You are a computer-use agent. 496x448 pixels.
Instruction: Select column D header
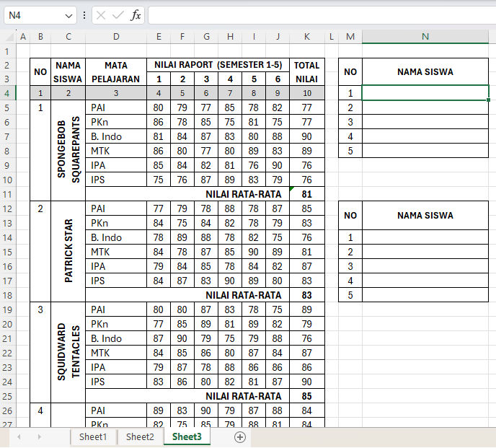pos(116,37)
